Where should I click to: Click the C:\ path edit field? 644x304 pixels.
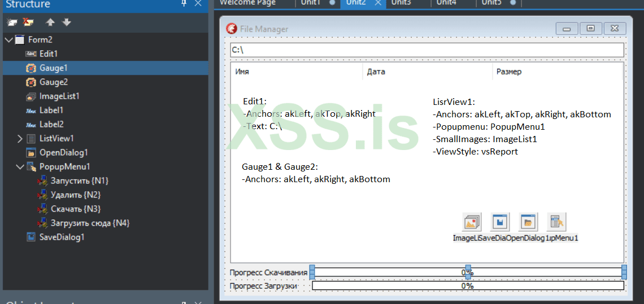tap(427, 50)
